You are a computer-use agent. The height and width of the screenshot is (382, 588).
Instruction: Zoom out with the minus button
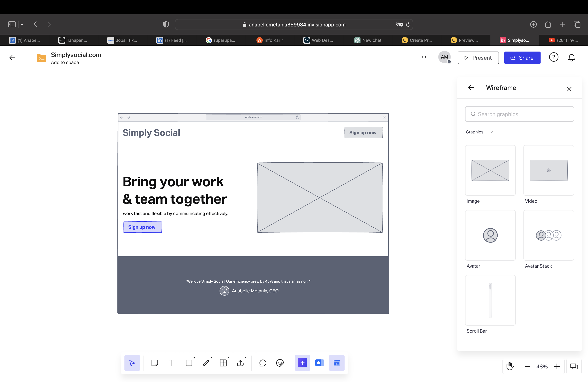click(527, 366)
